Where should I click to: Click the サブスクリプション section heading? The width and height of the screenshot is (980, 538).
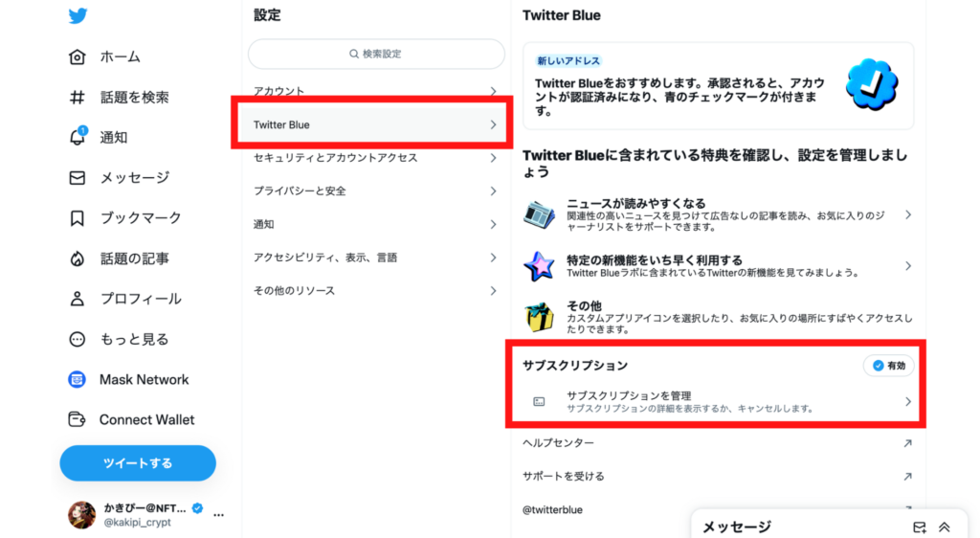pos(575,366)
